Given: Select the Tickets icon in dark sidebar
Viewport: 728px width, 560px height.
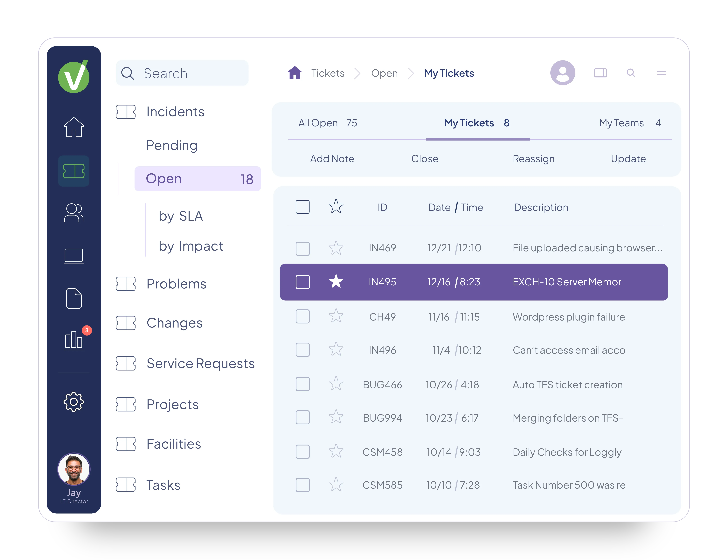Looking at the screenshot, I should click(x=74, y=171).
